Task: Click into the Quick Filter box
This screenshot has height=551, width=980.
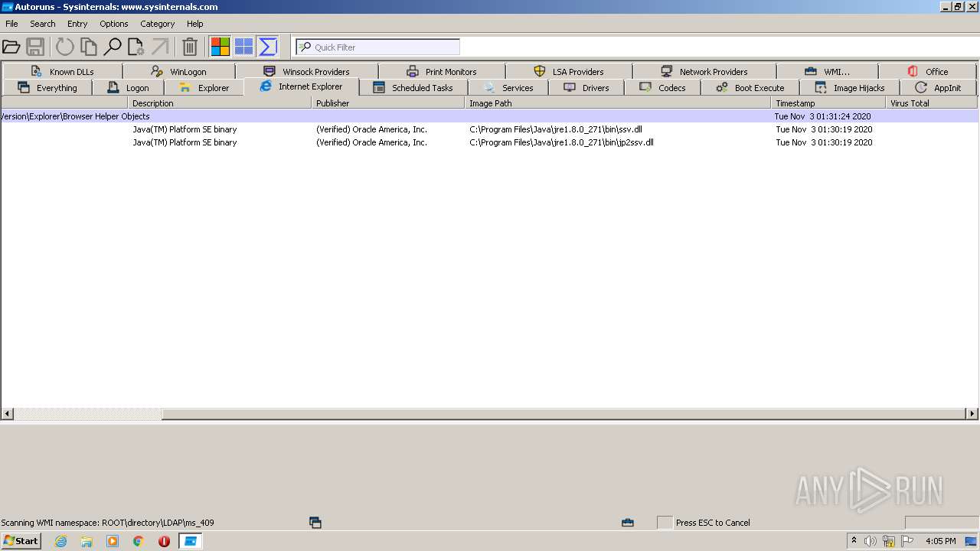Action: (x=378, y=47)
